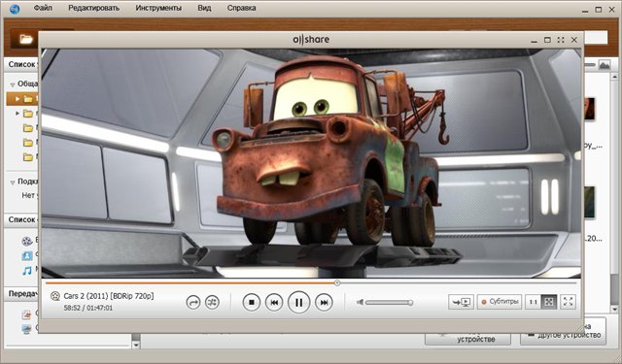Toggle the shuffle playback icon
The image size is (622, 364).
click(x=212, y=303)
